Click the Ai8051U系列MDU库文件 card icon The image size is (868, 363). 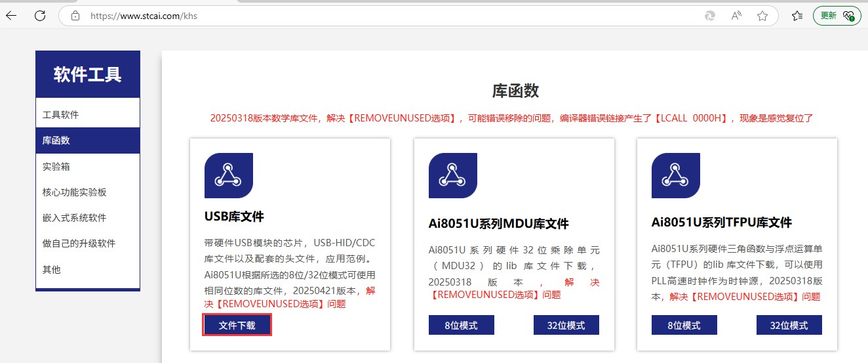pos(452,175)
